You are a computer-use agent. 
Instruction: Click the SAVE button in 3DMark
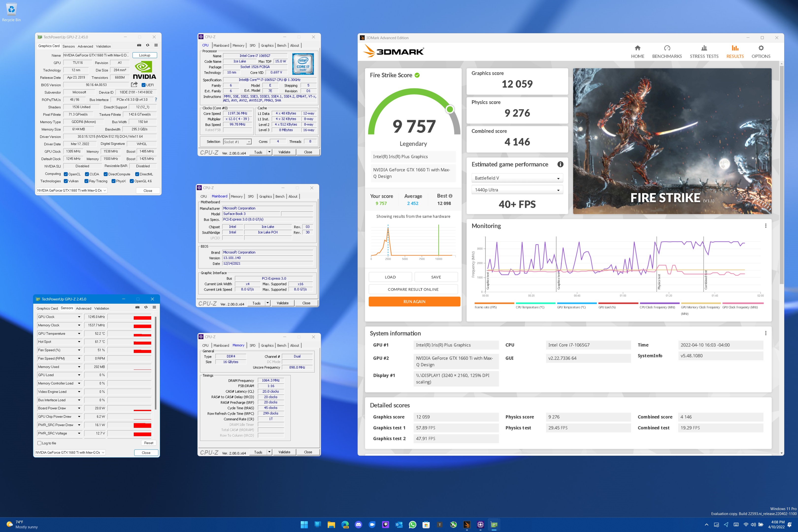(436, 277)
